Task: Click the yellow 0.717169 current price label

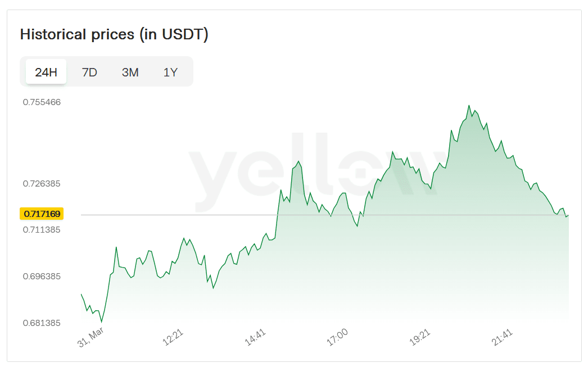Action: pos(42,214)
